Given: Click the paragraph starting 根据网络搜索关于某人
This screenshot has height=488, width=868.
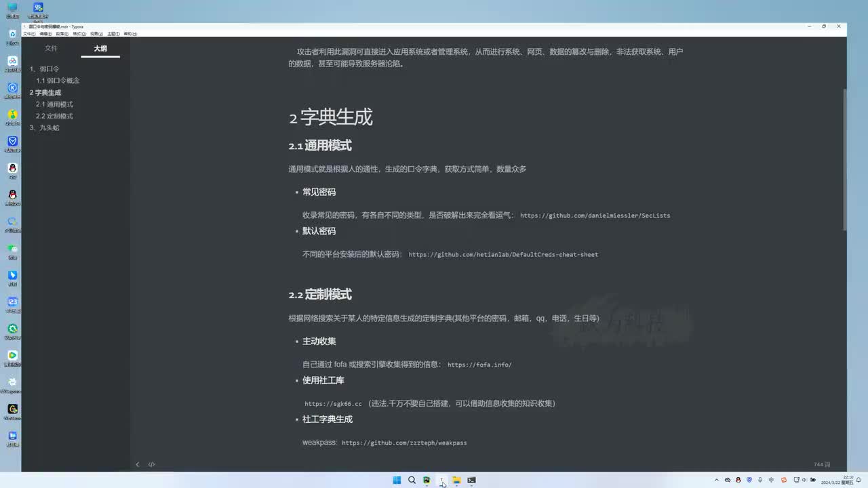Looking at the screenshot, I should click(x=443, y=318).
